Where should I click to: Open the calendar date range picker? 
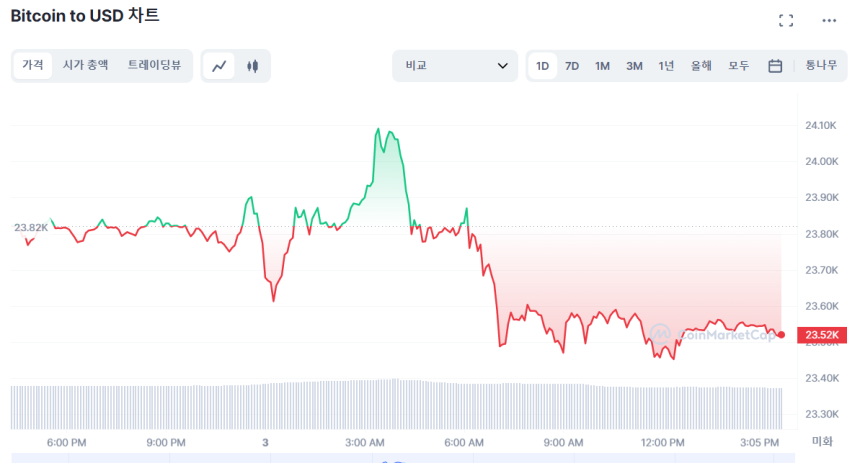(775, 66)
